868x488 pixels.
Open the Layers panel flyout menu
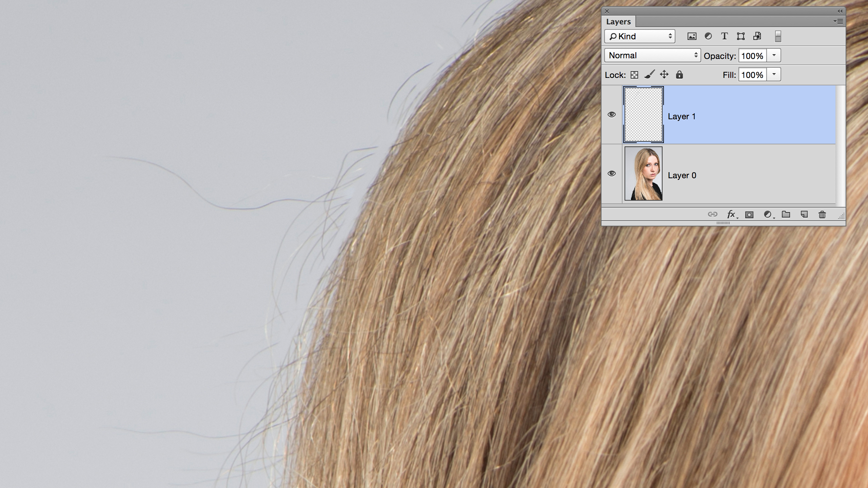pos(839,21)
